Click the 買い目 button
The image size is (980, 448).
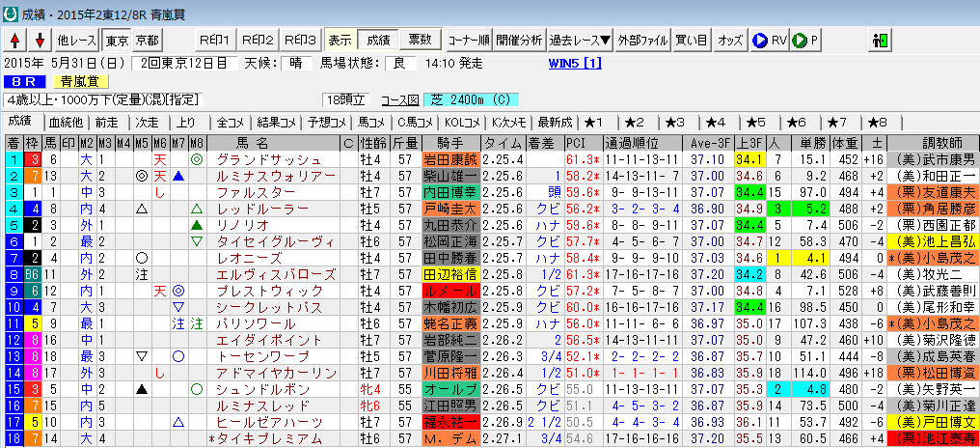(x=692, y=41)
